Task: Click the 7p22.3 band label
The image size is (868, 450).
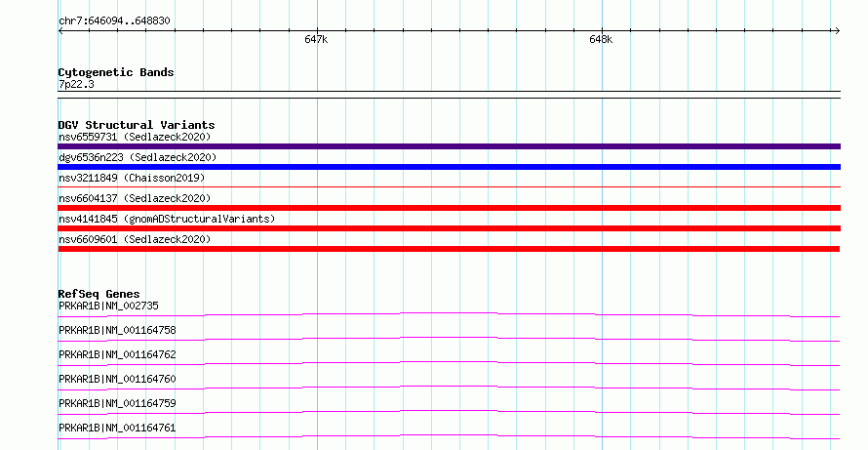Action: point(76,85)
